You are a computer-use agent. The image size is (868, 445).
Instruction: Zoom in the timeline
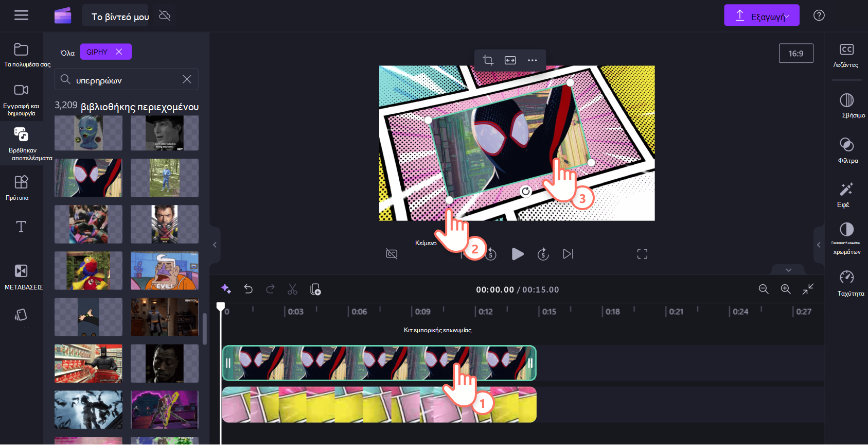tap(786, 289)
